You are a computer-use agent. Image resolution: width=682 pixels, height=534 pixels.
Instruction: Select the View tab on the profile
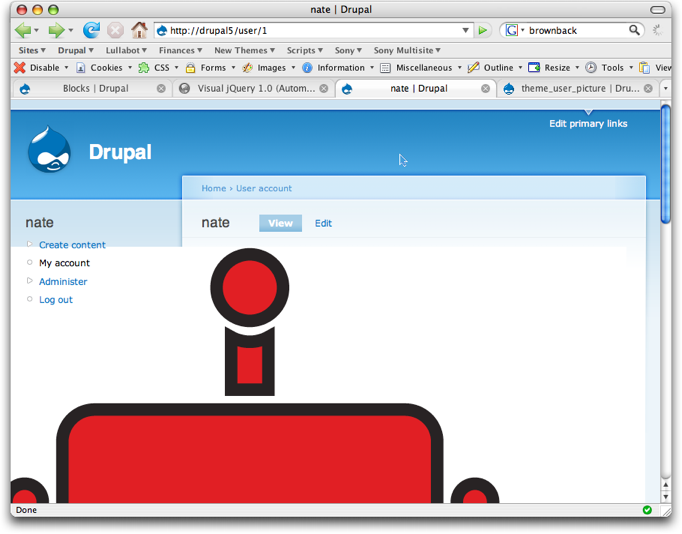[x=281, y=223]
